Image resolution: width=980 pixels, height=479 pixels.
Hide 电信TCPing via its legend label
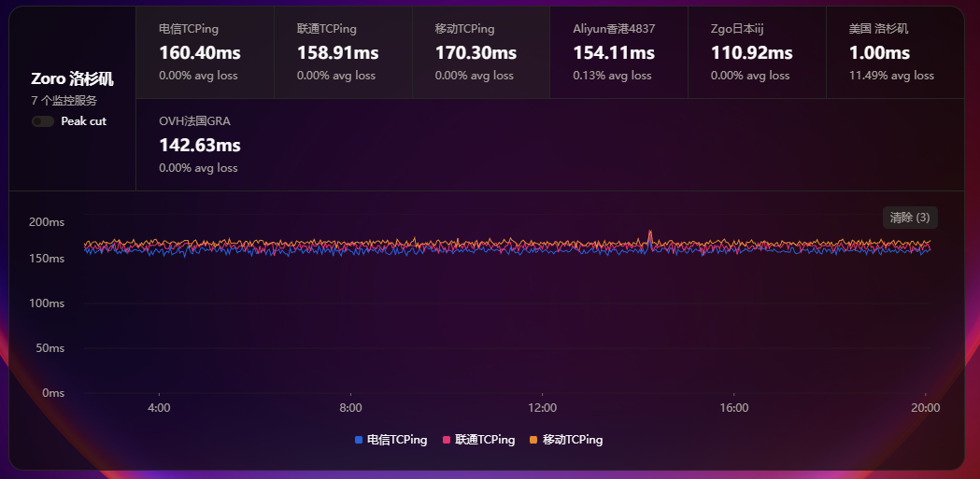[397, 440]
